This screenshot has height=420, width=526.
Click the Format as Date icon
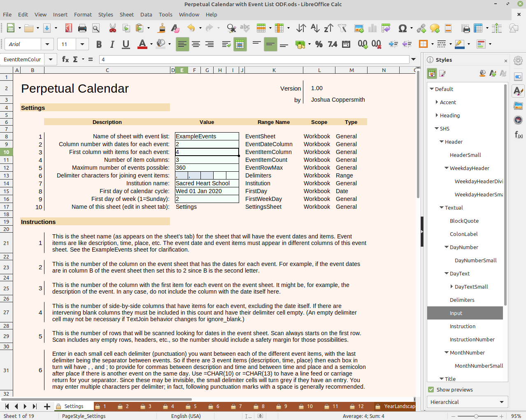tap(346, 44)
